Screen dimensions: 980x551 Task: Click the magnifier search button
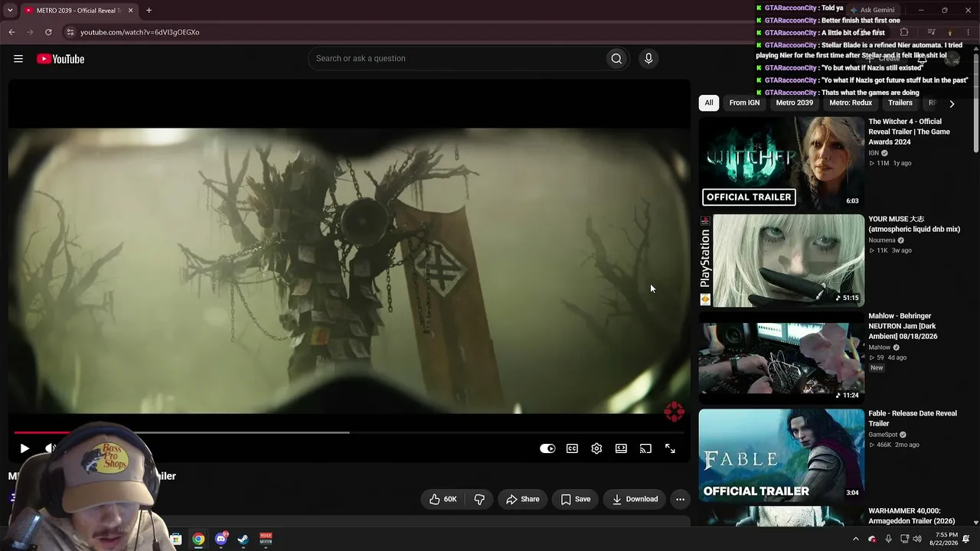point(616,59)
